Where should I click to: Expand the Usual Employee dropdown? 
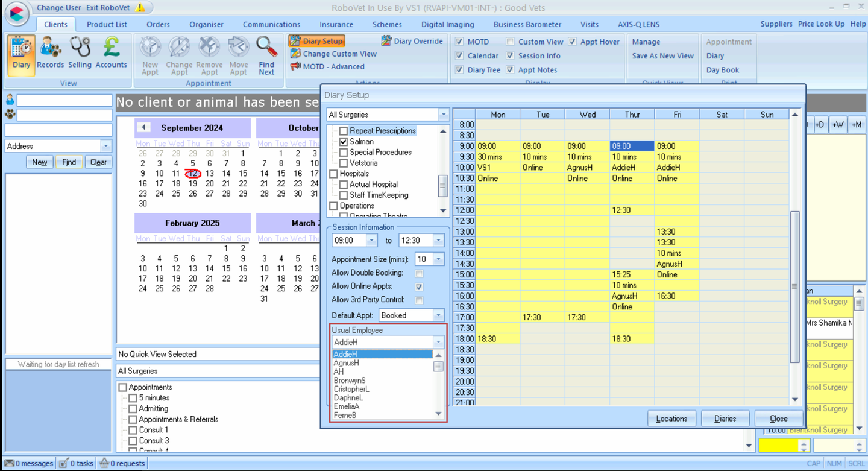click(438, 341)
